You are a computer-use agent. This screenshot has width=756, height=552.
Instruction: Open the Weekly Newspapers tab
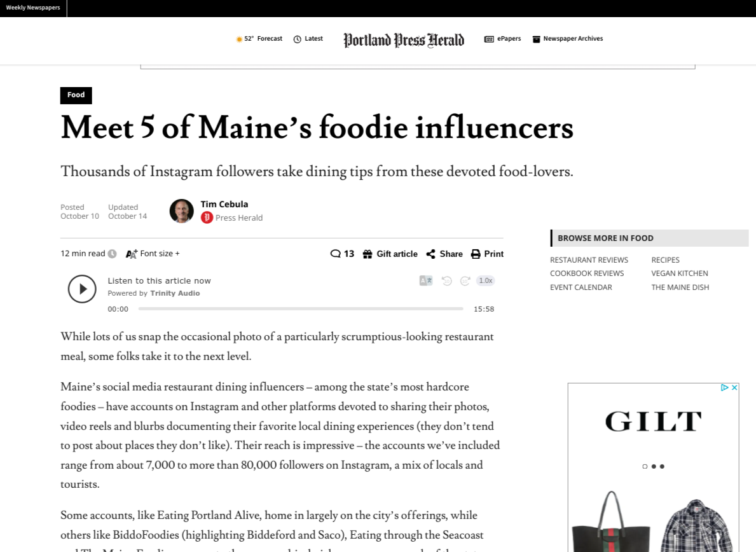coord(33,8)
